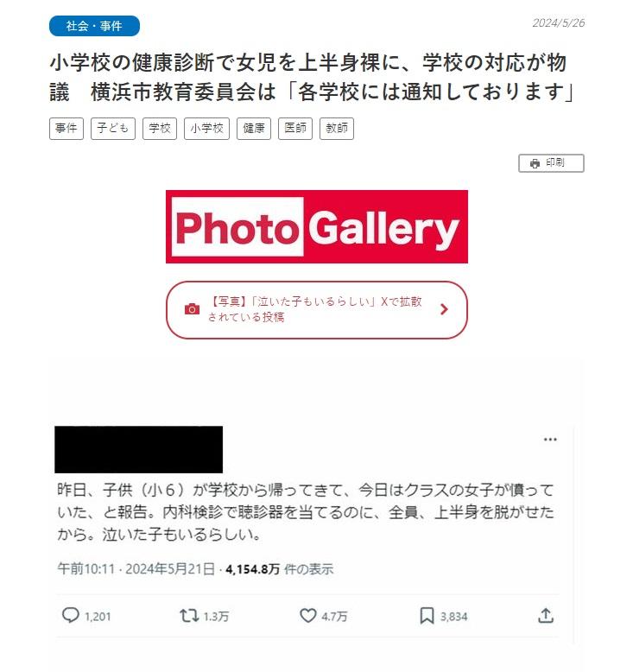Open the 子ども tag
633x672 pixels.
click(113, 128)
